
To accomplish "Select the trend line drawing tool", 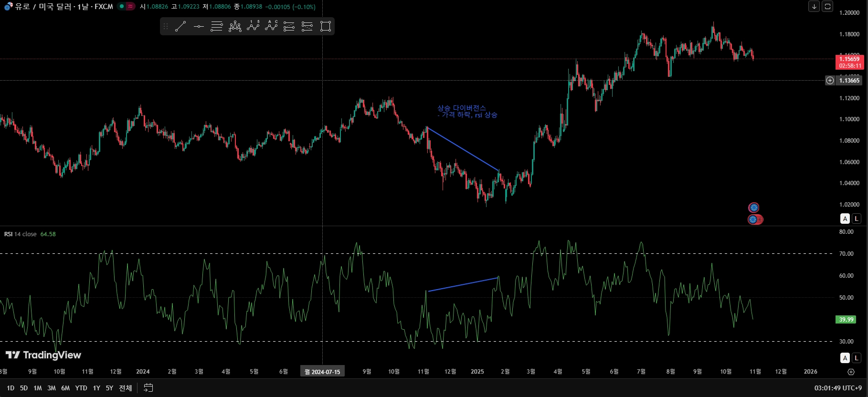I will 180,27.
